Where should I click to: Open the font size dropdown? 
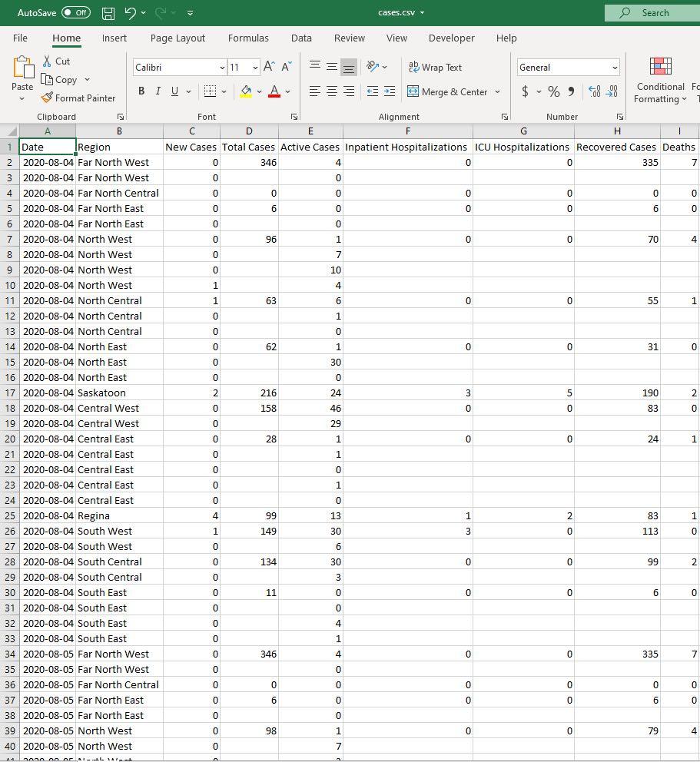tap(254, 68)
